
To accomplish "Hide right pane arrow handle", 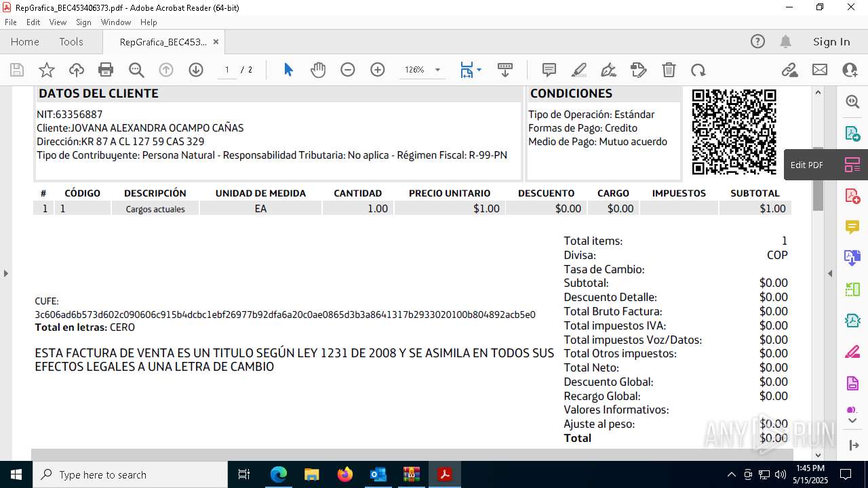I will (x=830, y=274).
